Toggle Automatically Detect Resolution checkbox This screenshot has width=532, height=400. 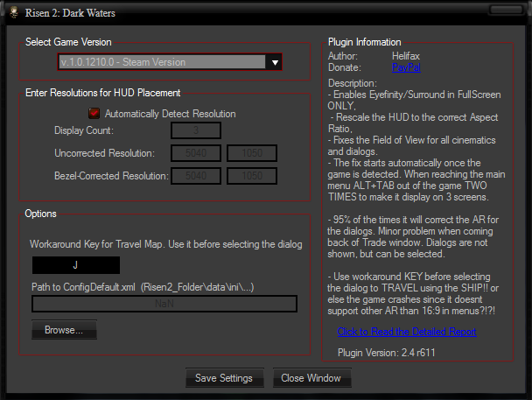(94, 113)
